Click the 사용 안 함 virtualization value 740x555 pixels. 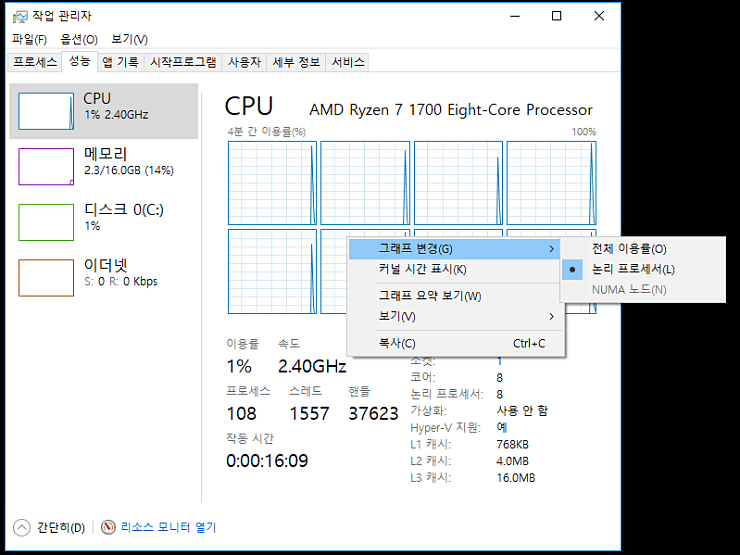pyautogui.click(x=522, y=411)
